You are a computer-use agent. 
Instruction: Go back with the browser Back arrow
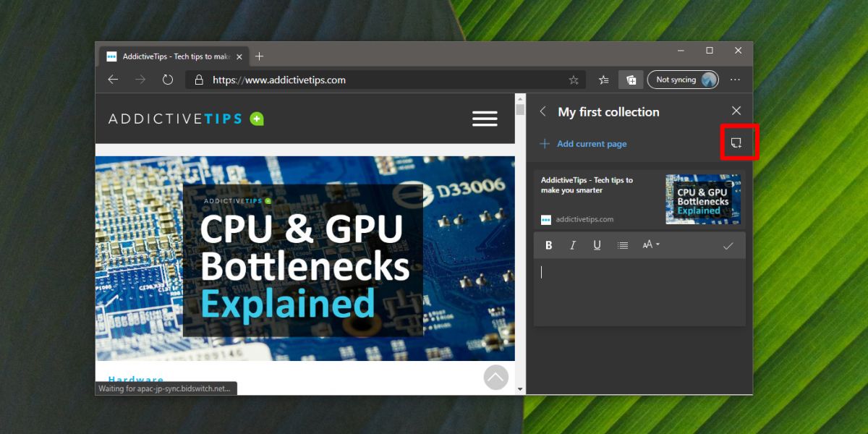click(113, 80)
